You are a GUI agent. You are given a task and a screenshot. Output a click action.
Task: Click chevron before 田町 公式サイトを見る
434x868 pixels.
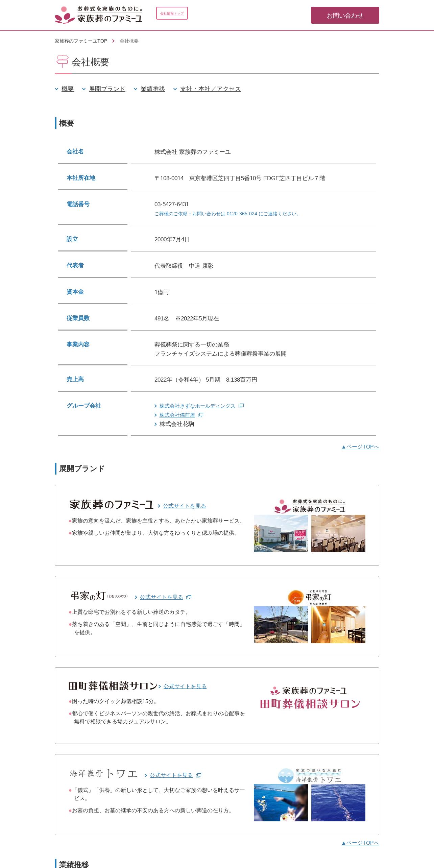(x=160, y=686)
